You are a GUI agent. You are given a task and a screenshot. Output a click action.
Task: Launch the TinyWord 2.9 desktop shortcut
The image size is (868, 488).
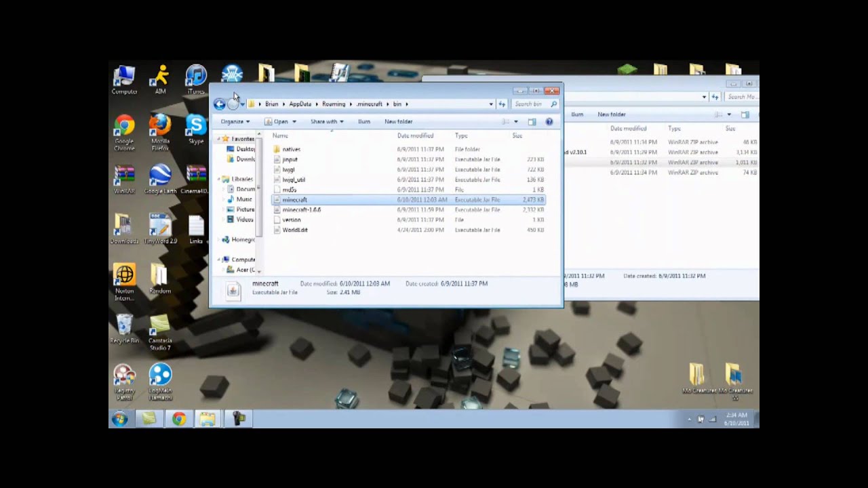point(160,230)
